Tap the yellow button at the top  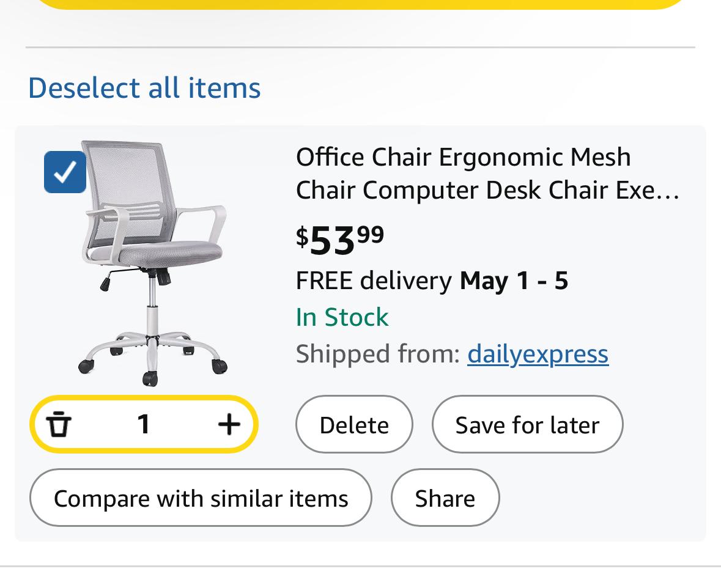coord(361,5)
